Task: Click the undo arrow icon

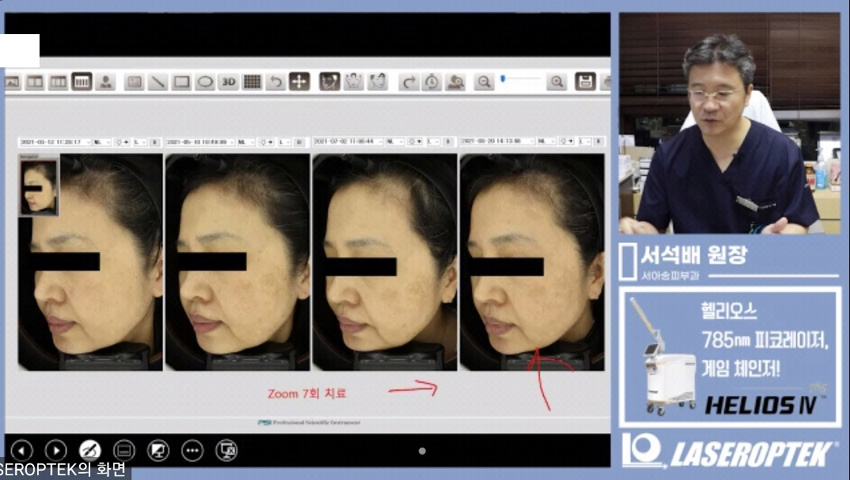Action: [x=275, y=82]
